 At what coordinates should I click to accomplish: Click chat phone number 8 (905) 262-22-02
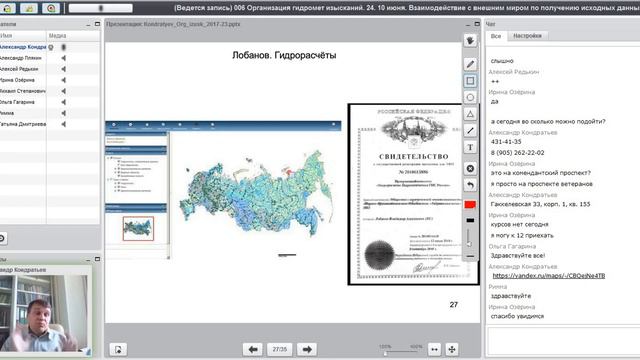(518, 153)
